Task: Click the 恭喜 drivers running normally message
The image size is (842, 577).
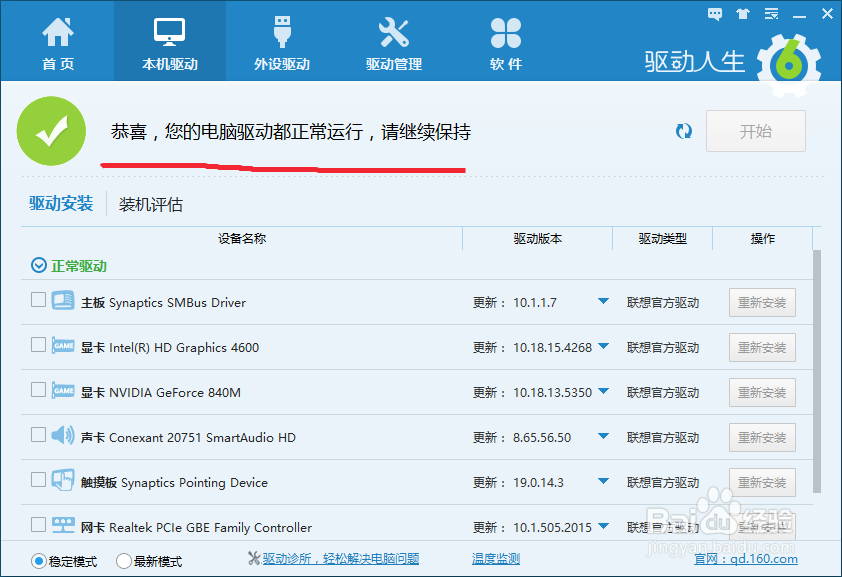Action: (291, 132)
